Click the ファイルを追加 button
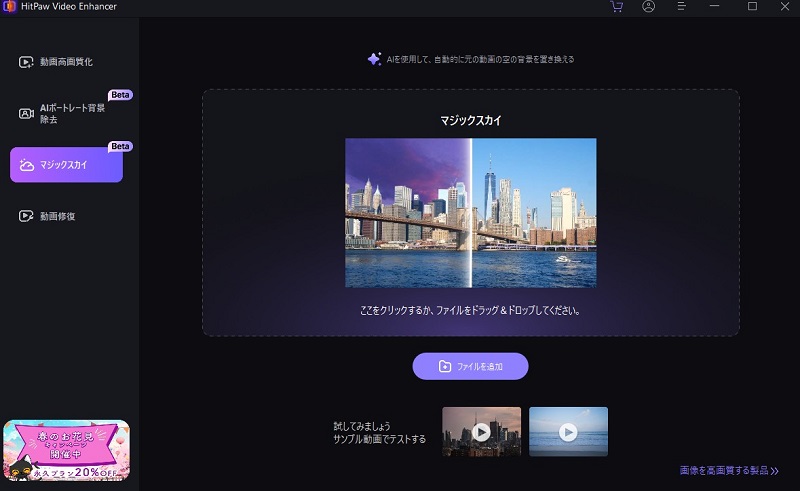This screenshot has width=800, height=491. pyautogui.click(x=470, y=366)
